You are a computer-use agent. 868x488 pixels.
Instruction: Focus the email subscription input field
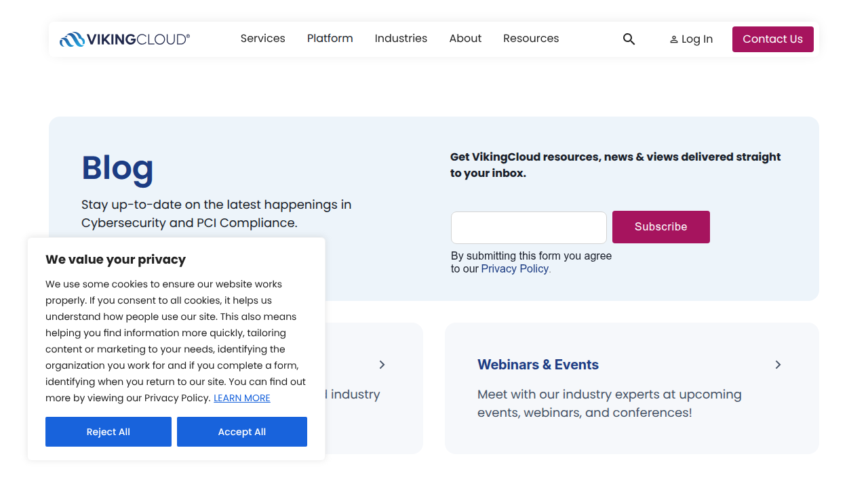tap(529, 228)
